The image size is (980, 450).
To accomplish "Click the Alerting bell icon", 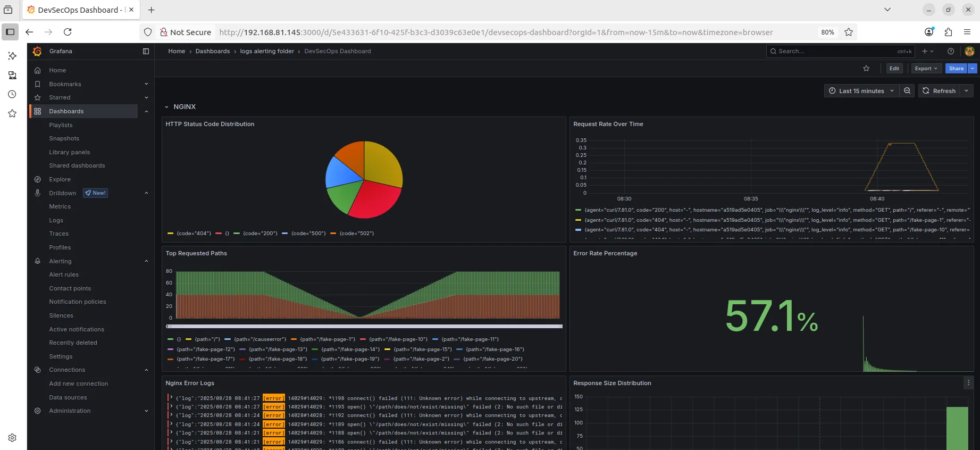I will [37, 261].
